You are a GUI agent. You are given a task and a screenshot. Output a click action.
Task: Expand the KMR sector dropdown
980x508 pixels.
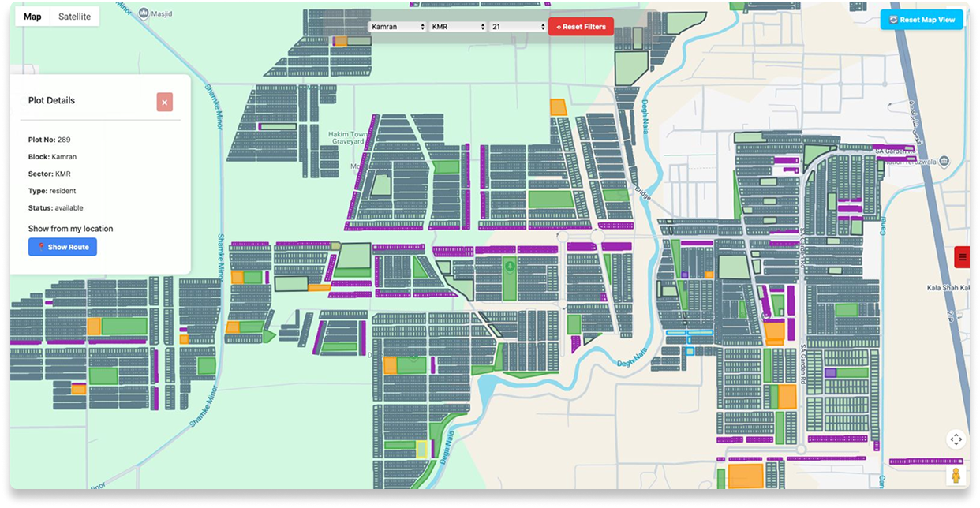pyautogui.click(x=458, y=27)
